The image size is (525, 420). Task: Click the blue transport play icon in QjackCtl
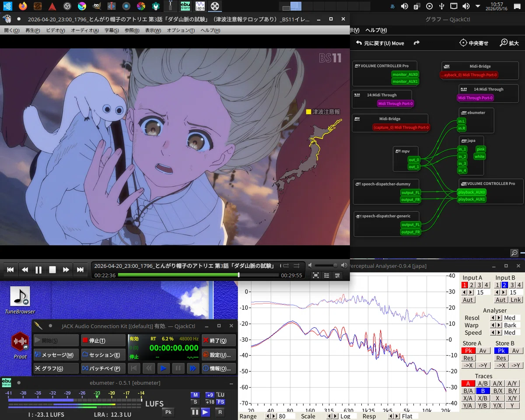[x=163, y=368]
